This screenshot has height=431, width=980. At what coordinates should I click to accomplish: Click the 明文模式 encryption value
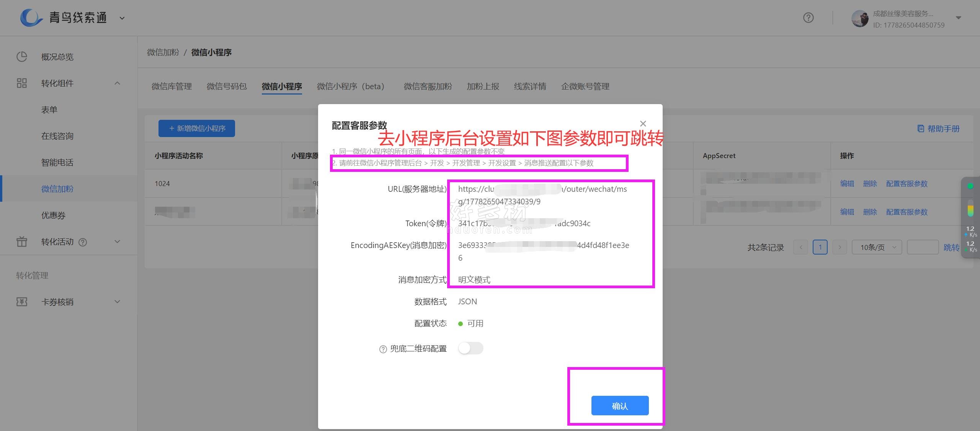point(474,280)
